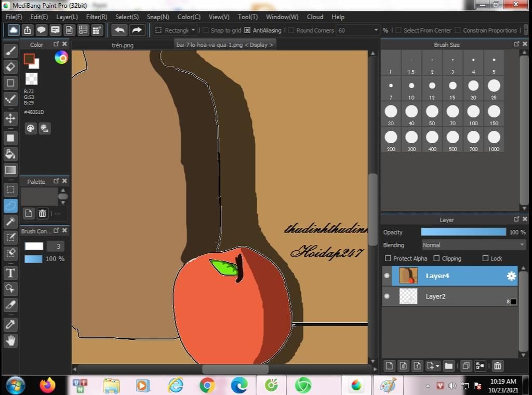Toggle Protect Alpha checkbox
Screen dimensions: 532x395
[388, 258]
